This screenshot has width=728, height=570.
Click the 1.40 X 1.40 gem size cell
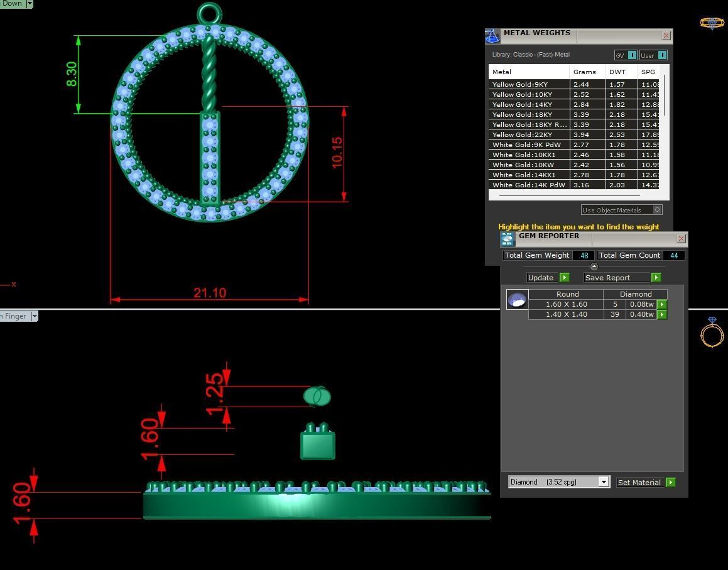[x=566, y=314]
